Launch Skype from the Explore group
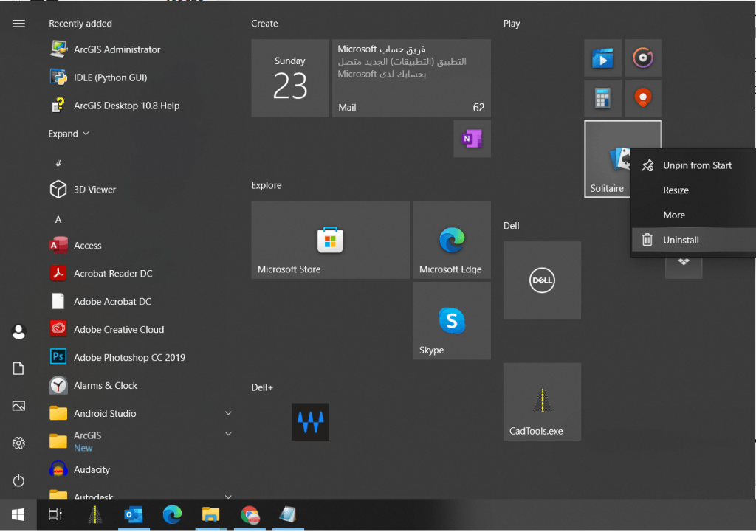The width and height of the screenshot is (756, 532). click(451, 321)
